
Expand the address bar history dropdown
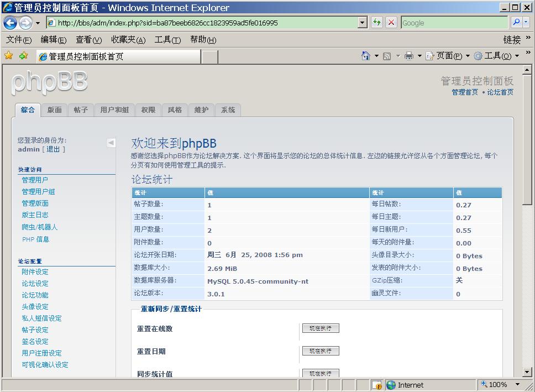click(x=363, y=23)
